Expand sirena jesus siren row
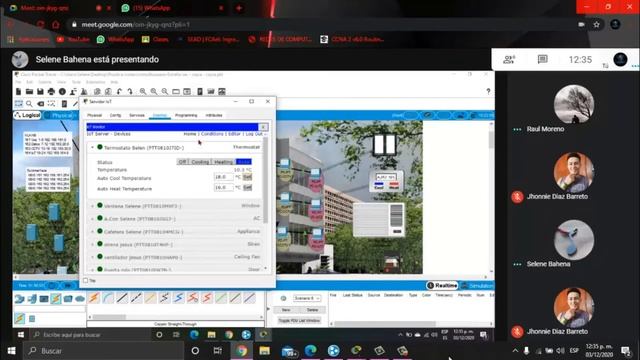The image size is (640, 360). pyautogui.click(x=92, y=244)
